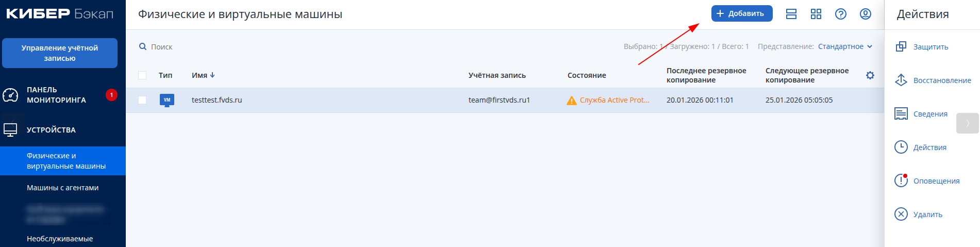980x247 pixels.
Task: Click the Protect (Защитить) icon
Action: click(x=901, y=47)
